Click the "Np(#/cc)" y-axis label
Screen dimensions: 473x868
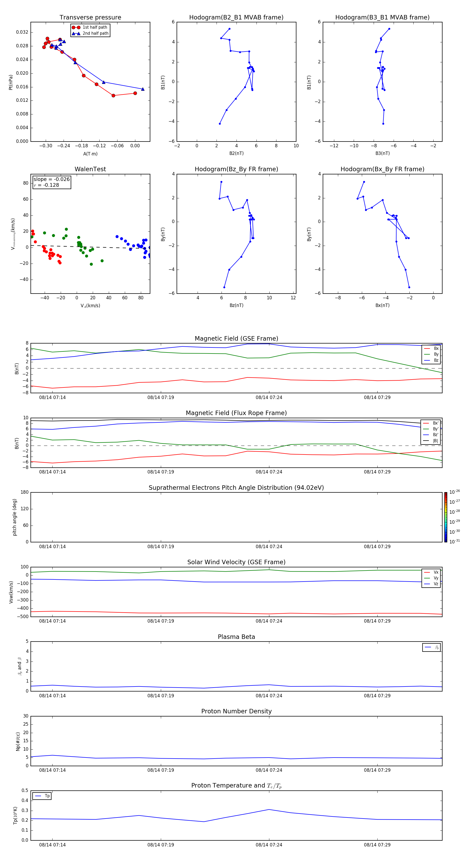point(18,741)
